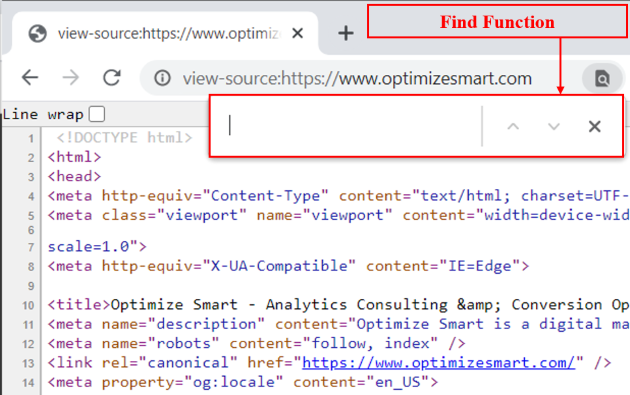Open the site information icon in address bar

(x=162, y=78)
